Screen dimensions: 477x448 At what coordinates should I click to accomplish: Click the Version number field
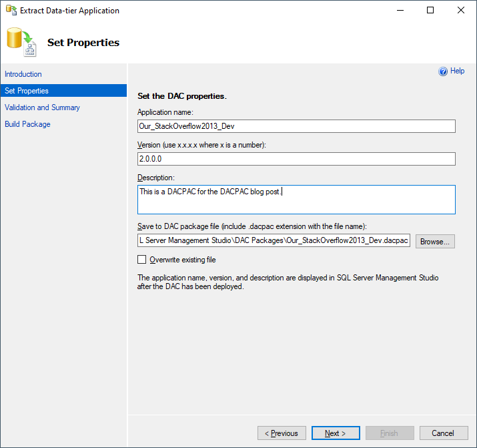[x=296, y=159]
